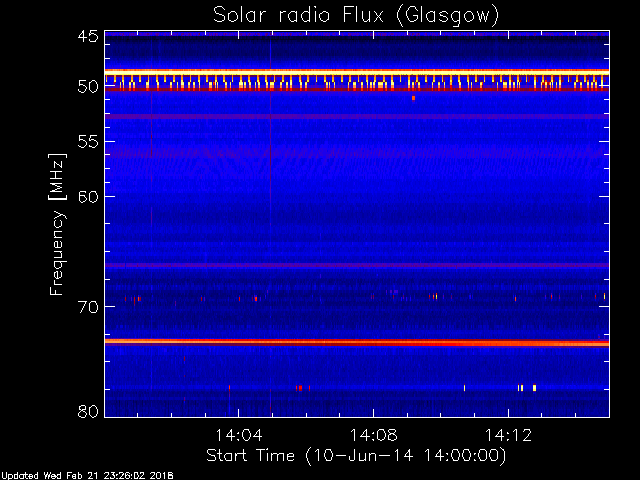Click the bright white band near 49 MHz
640x480 pixels.
pyautogui.click(x=357, y=72)
